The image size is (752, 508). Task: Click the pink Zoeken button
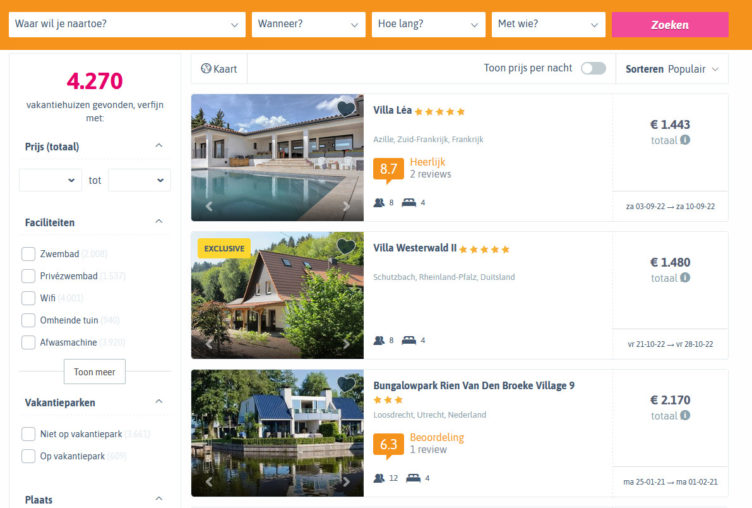pos(670,24)
